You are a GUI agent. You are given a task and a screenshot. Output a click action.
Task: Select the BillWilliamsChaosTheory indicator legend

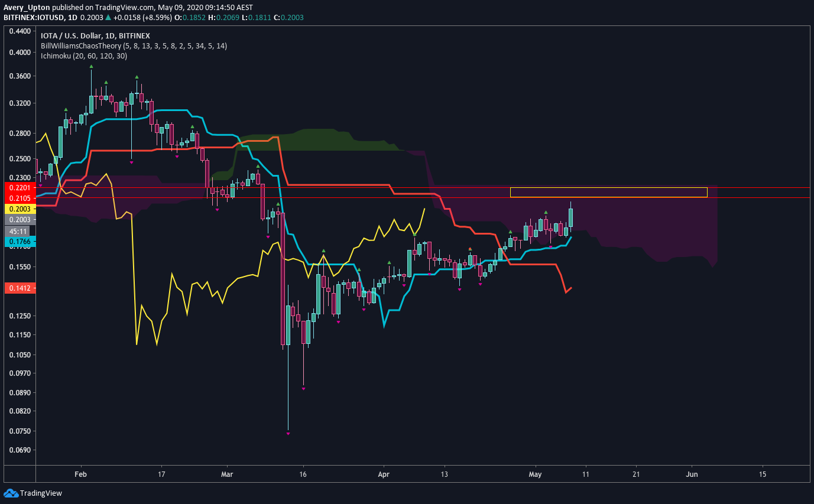point(134,45)
